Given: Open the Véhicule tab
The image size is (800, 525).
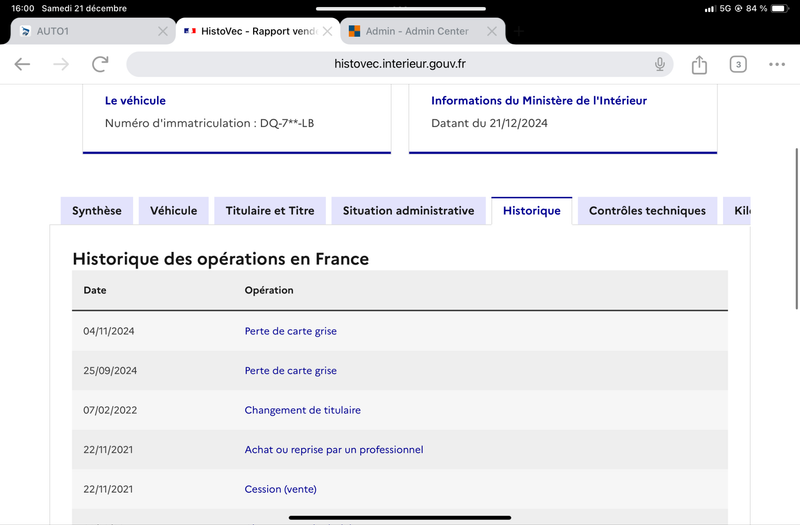Looking at the screenshot, I should click(173, 211).
